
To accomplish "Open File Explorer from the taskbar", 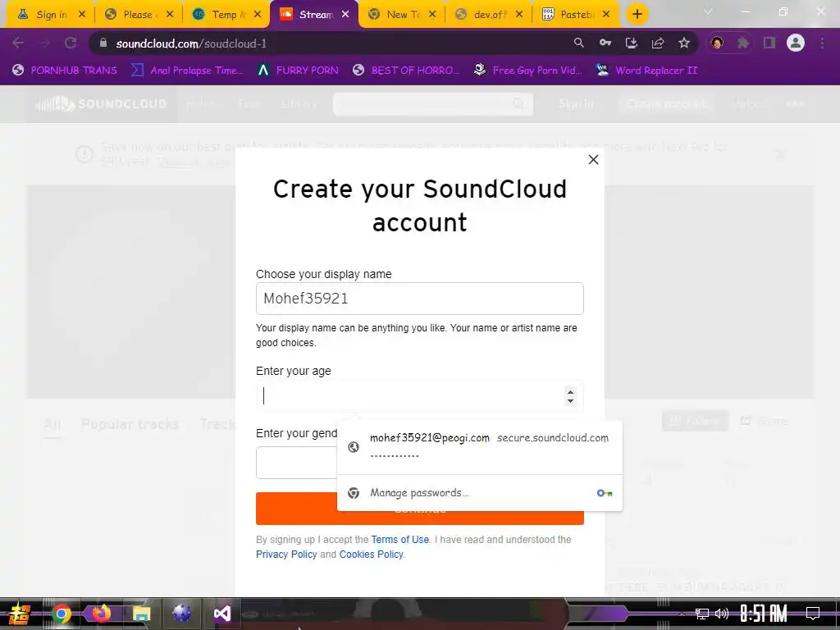I will pyautogui.click(x=141, y=614).
